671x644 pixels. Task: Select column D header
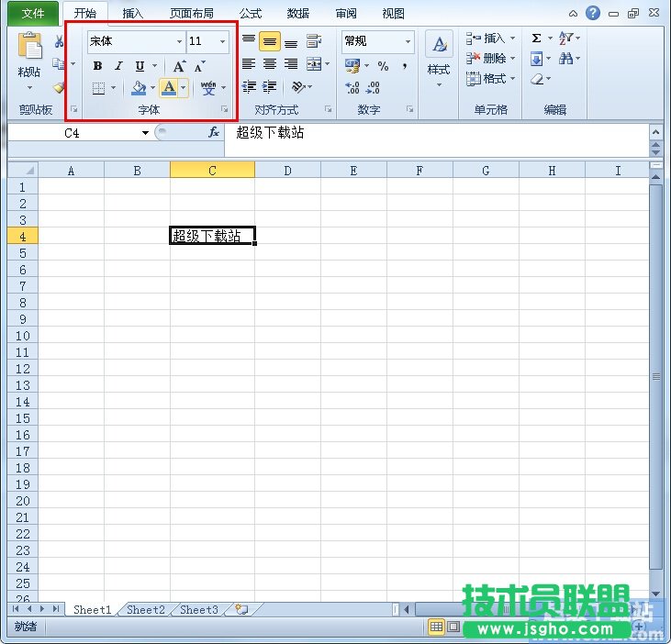click(x=288, y=171)
